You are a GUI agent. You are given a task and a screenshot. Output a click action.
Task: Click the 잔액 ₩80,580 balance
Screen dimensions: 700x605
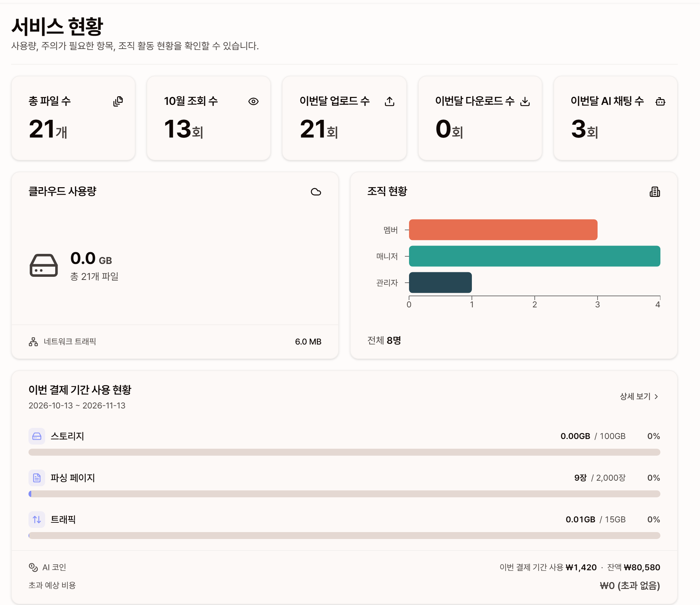[634, 567]
